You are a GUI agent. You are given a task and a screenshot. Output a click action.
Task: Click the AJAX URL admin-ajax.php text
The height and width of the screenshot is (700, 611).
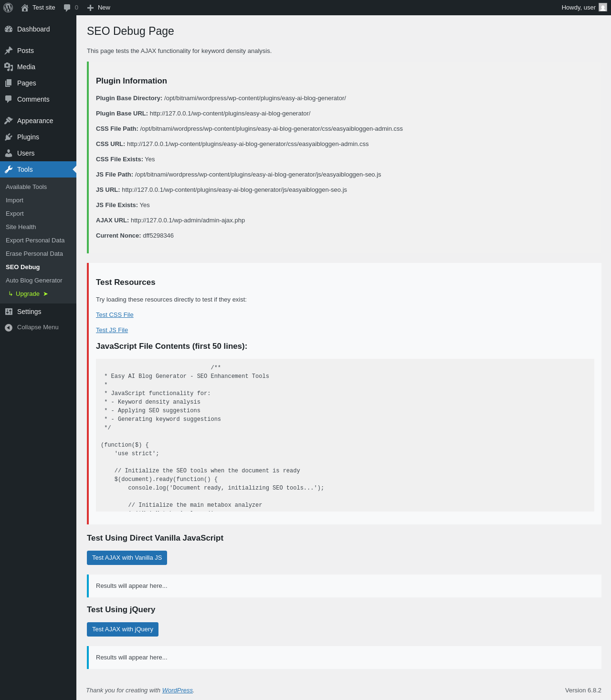point(188,220)
